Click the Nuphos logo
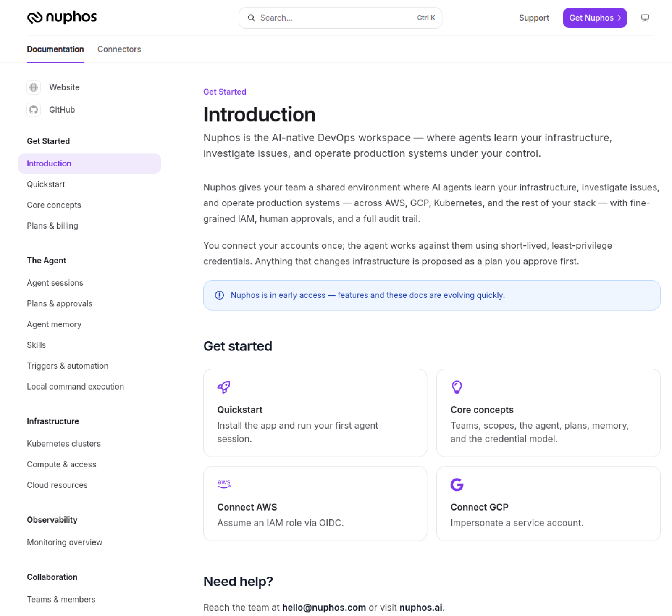This screenshot has width=672, height=616. click(x=62, y=17)
